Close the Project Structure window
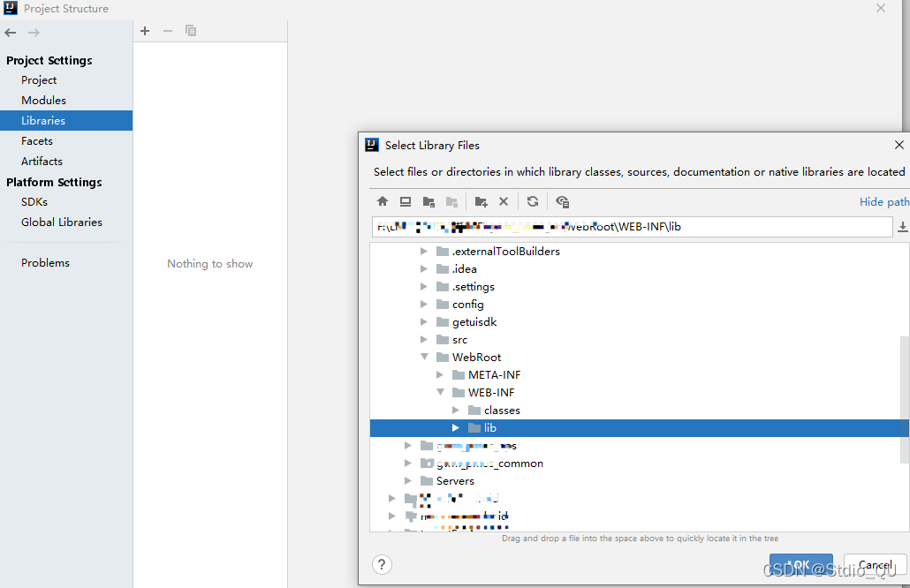Image resolution: width=910 pixels, height=588 pixels. 880,8
